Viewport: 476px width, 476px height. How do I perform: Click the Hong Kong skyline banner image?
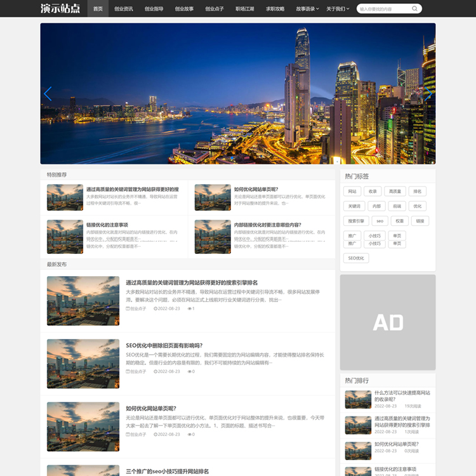click(x=238, y=93)
